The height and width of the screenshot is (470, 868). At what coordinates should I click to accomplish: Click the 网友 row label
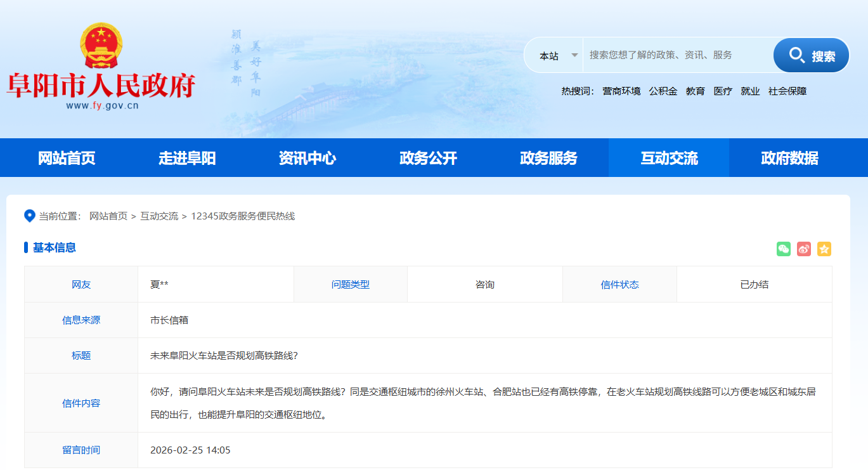81,285
